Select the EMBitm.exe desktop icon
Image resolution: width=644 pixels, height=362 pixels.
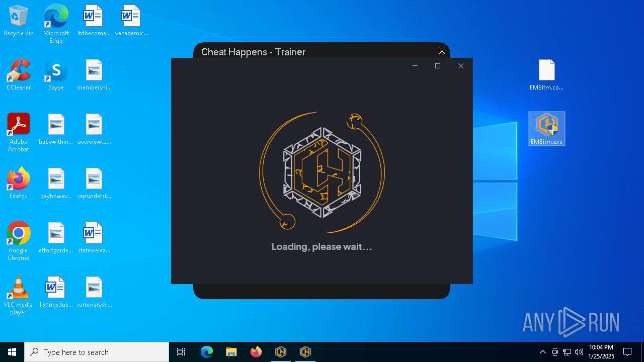coord(547,129)
